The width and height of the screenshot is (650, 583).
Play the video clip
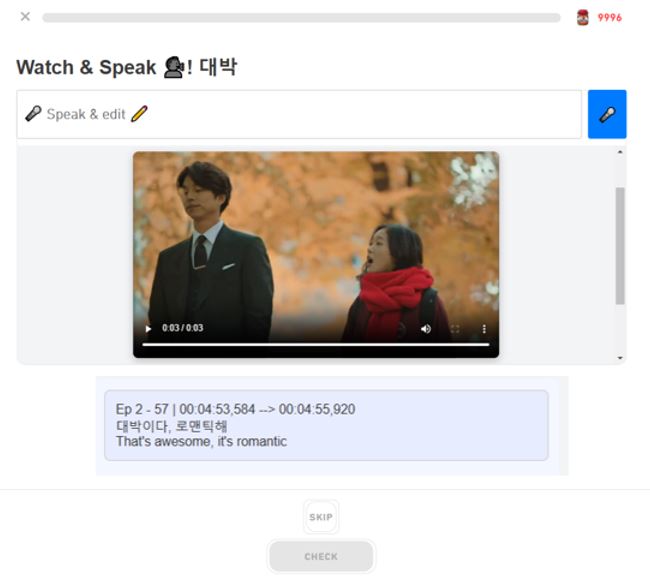[x=149, y=328]
